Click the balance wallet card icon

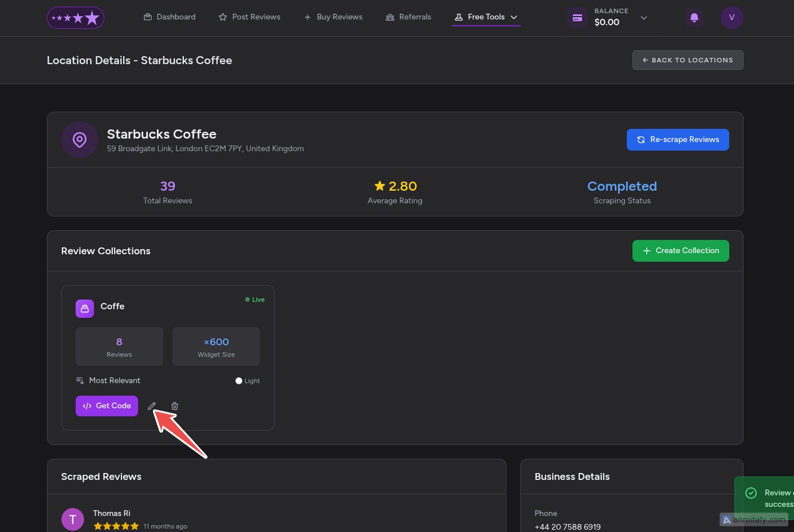[577, 18]
